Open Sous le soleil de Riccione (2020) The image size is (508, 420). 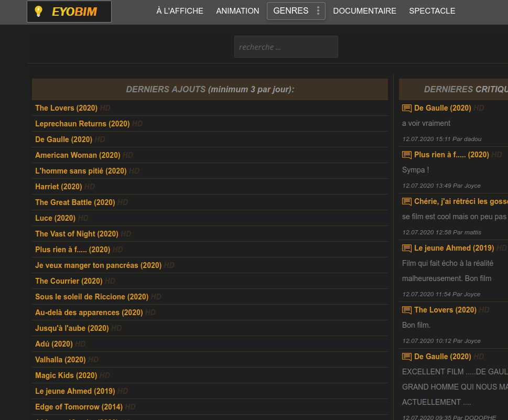(92, 297)
